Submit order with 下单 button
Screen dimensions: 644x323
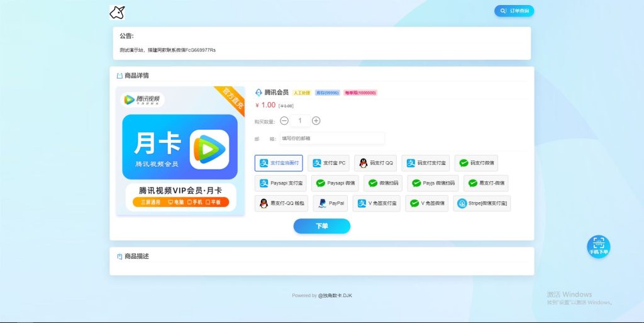pos(322,226)
